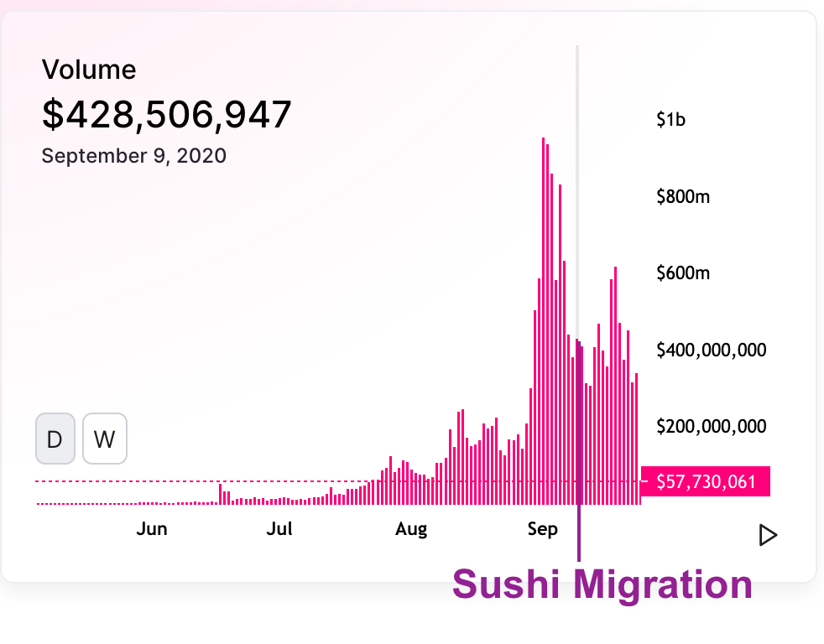Click the play triangle icon
The width and height of the screenshot is (824, 644).
[x=769, y=535]
